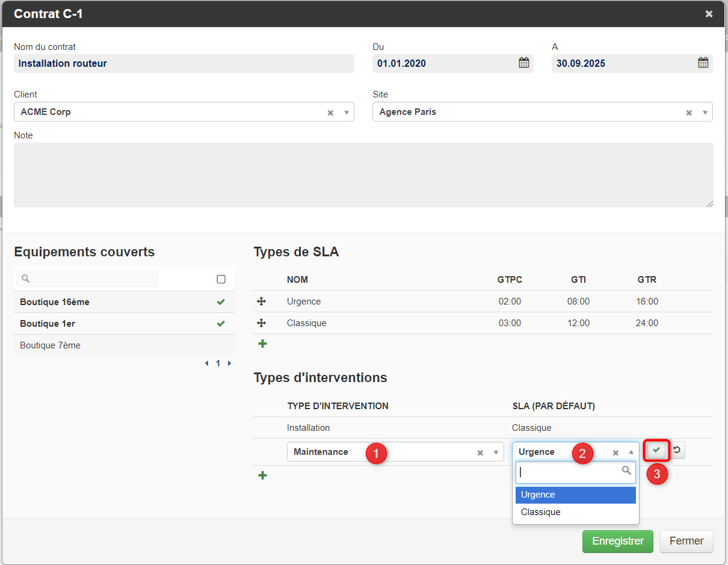The width and height of the screenshot is (728, 565).
Task: Click Urgence GTR value 16:00
Action: coord(647,301)
